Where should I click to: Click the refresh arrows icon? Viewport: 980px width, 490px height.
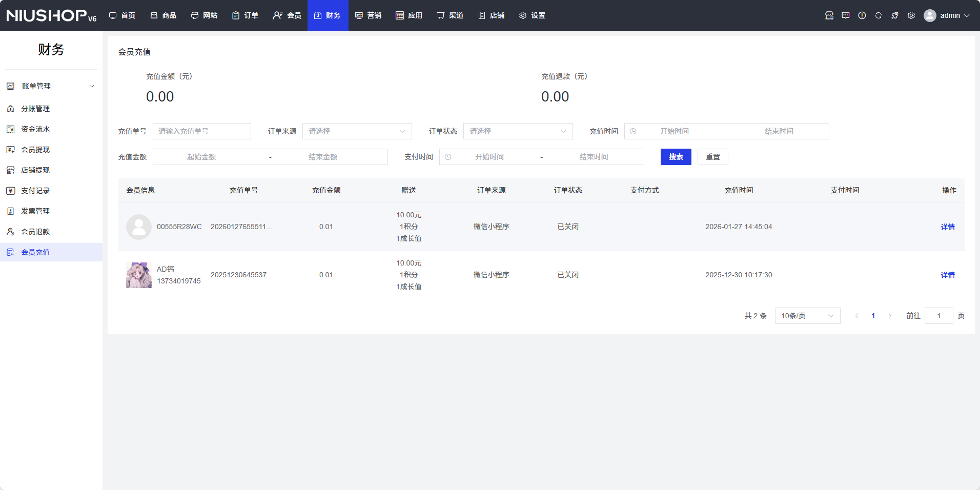[x=878, y=15]
